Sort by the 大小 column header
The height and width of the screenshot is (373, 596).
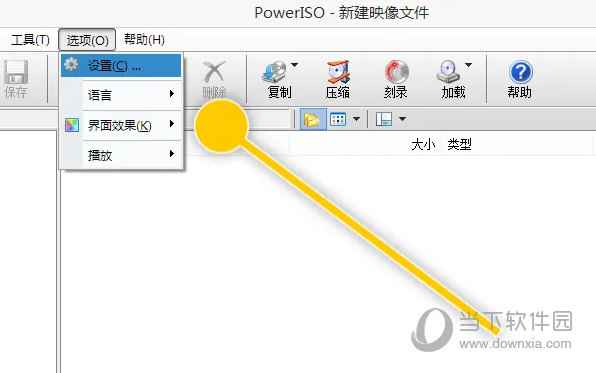tap(423, 144)
